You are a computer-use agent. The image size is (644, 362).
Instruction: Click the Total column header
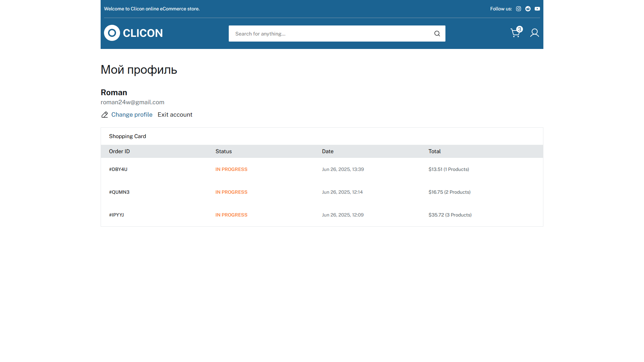click(x=434, y=152)
